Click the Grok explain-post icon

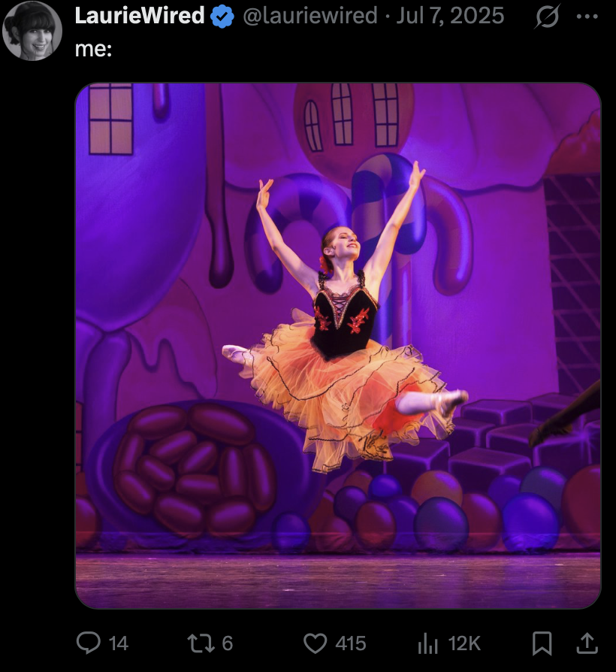tap(547, 17)
